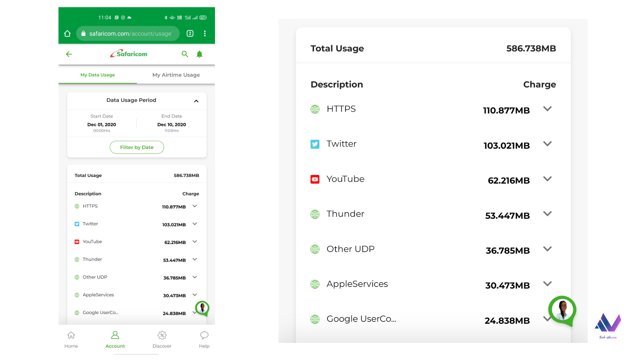Tap the search icon on toolbar

tap(185, 54)
